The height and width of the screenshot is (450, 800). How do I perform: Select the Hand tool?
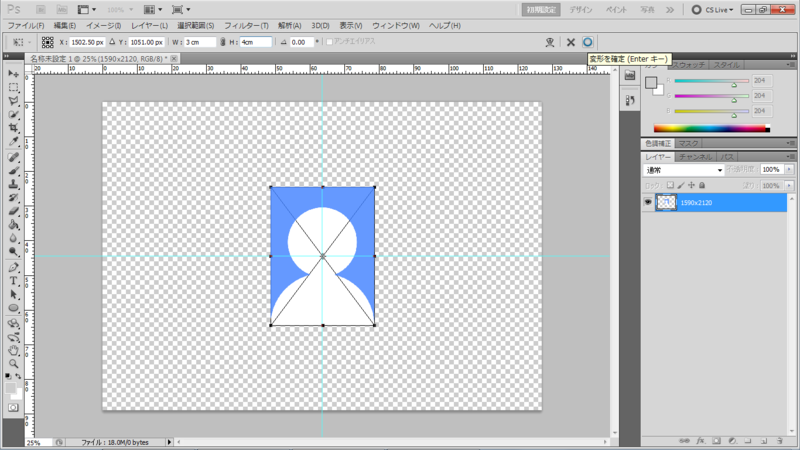tap(13, 351)
